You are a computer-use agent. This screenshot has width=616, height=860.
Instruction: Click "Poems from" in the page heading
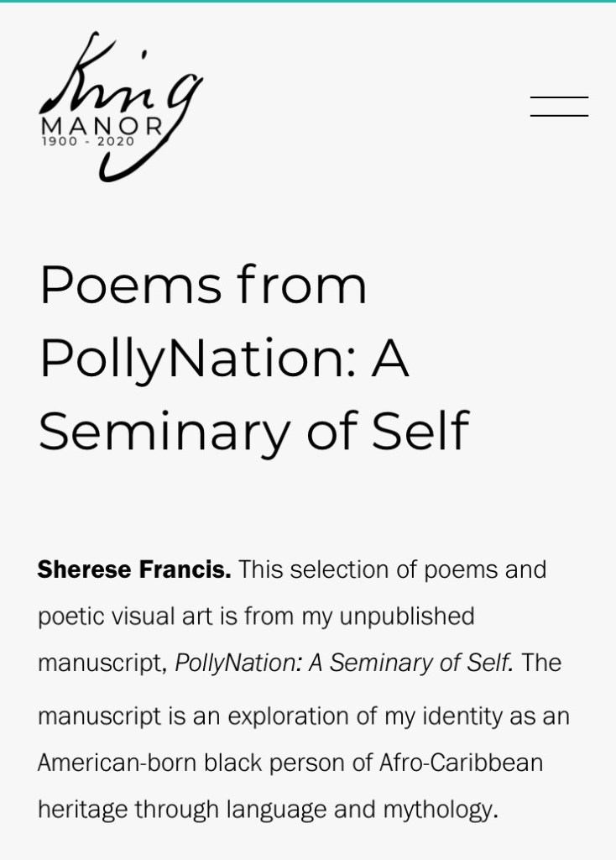click(203, 285)
